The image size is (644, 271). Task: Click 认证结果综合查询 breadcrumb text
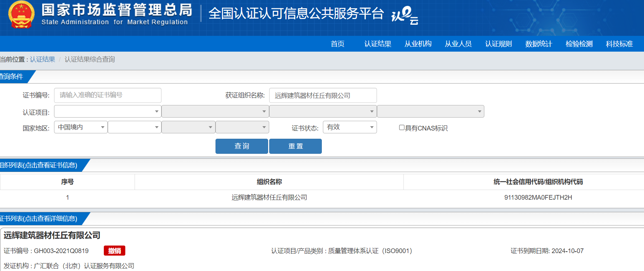click(x=89, y=59)
